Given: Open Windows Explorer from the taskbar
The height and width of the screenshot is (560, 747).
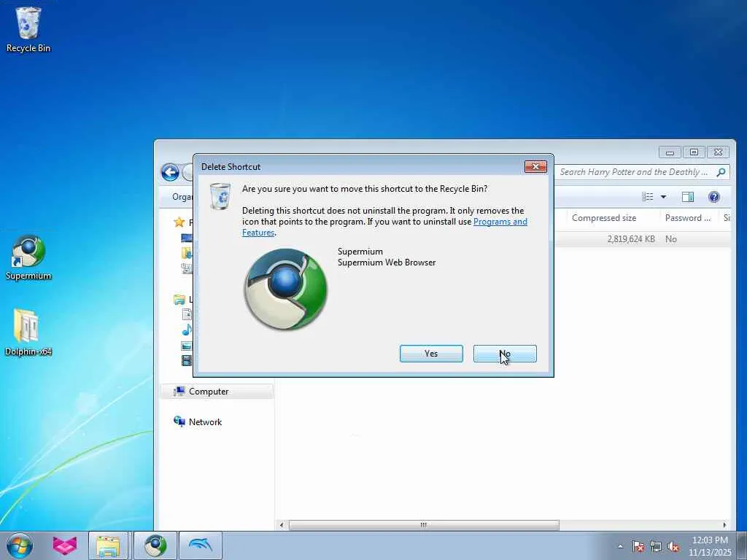Looking at the screenshot, I should point(108,545).
